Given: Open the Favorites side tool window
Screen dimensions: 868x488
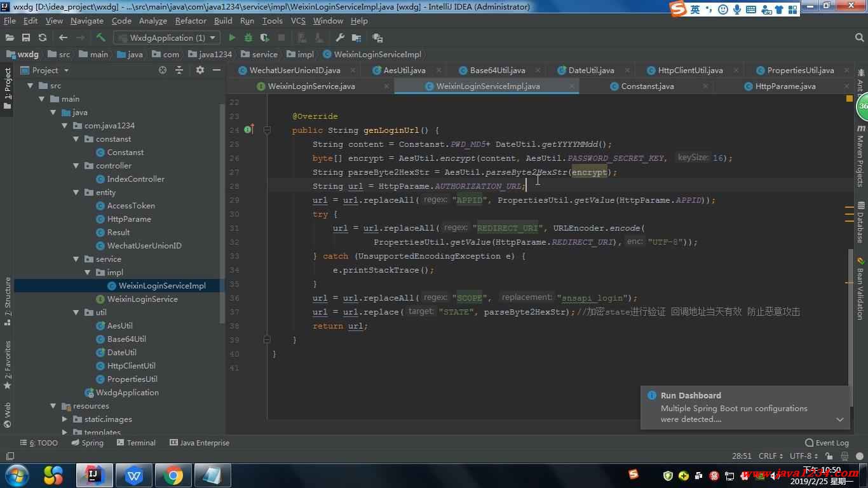Looking at the screenshot, I should [x=8, y=365].
